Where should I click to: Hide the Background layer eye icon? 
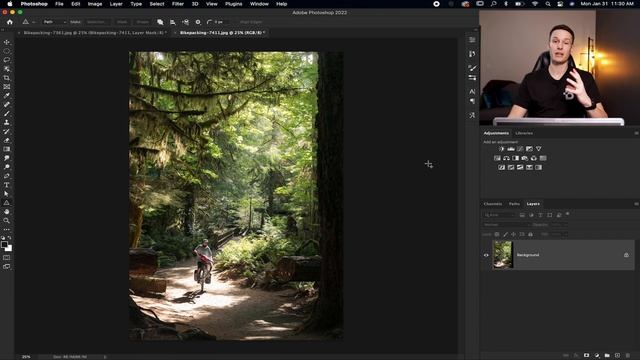pyautogui.click(x=486, y=255)
